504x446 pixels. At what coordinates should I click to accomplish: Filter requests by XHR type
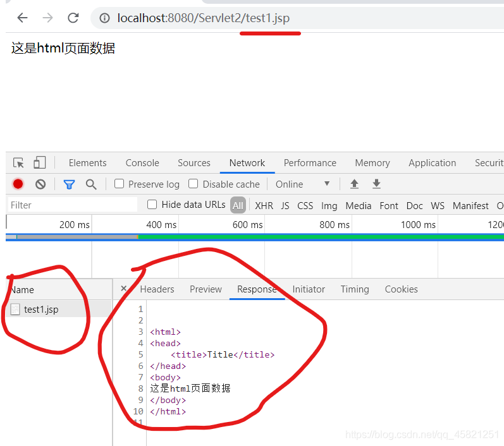[264, 205]
